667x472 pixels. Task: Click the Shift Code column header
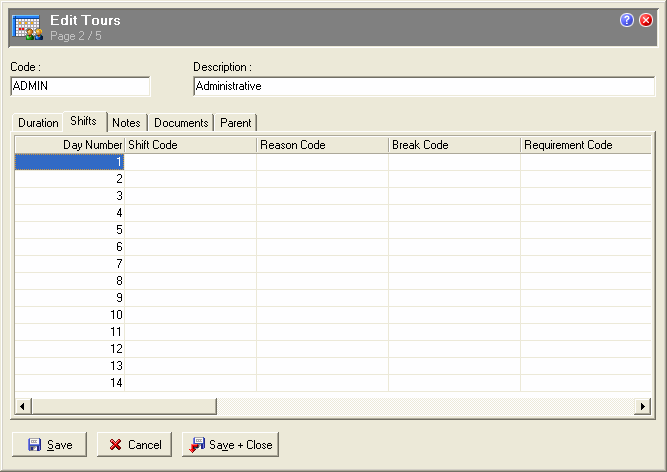point(190,145)
